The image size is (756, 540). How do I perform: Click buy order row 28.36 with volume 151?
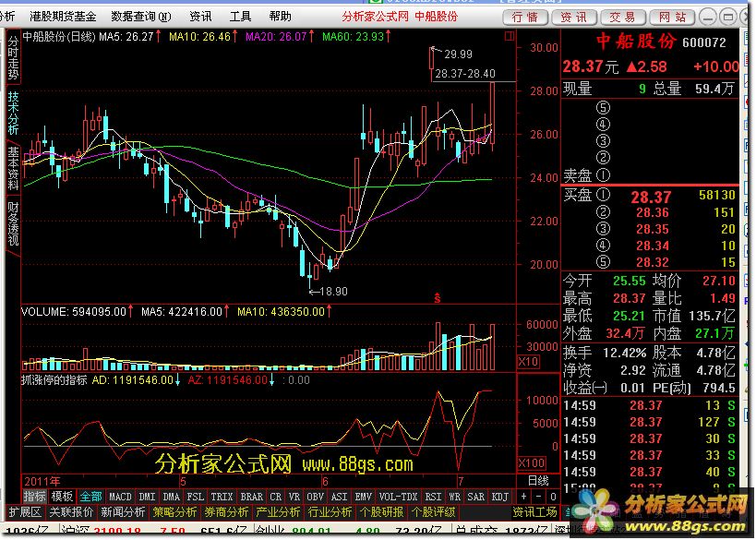(x=651, y=212)
